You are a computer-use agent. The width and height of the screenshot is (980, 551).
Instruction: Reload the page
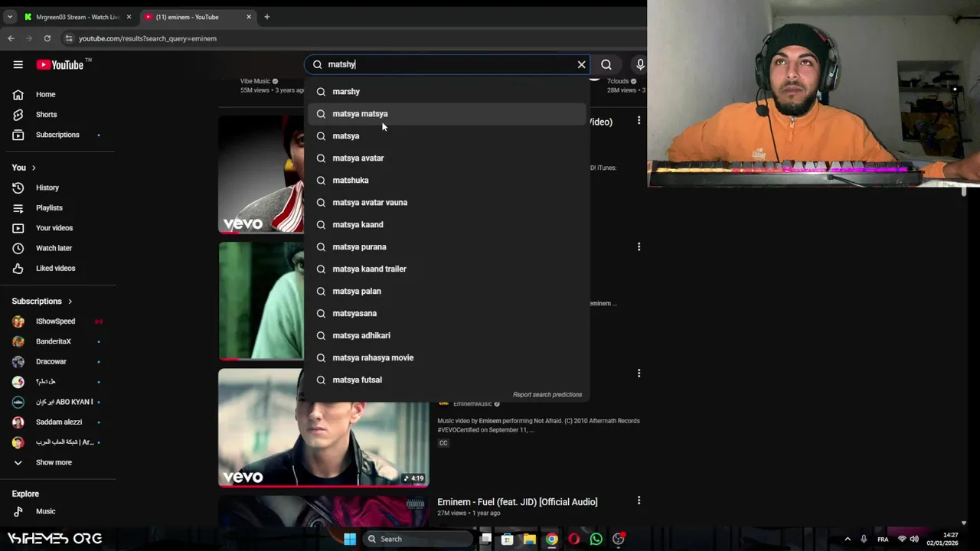[x=47, y=38]
